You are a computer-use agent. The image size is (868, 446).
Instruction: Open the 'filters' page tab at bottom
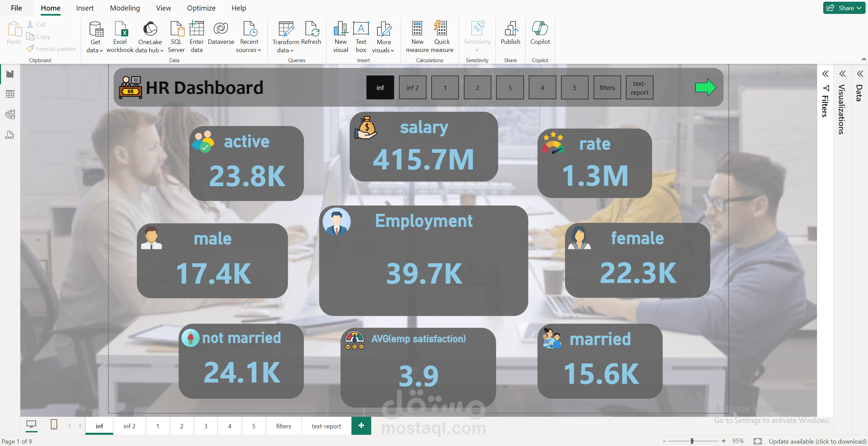click(283, 426)
